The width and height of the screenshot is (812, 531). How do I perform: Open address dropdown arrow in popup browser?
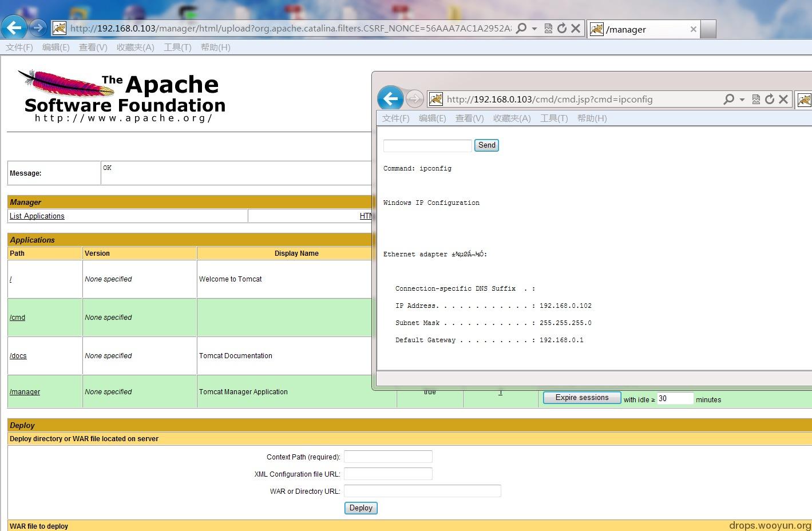[x=742, y=99]
